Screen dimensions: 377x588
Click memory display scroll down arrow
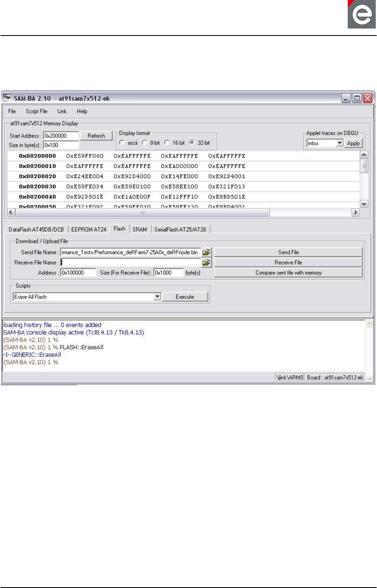[x=364, y=204]
